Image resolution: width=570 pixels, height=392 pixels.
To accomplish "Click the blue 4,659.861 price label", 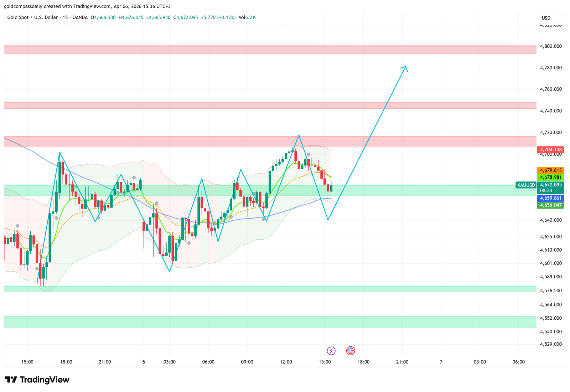I will point(550,198).
